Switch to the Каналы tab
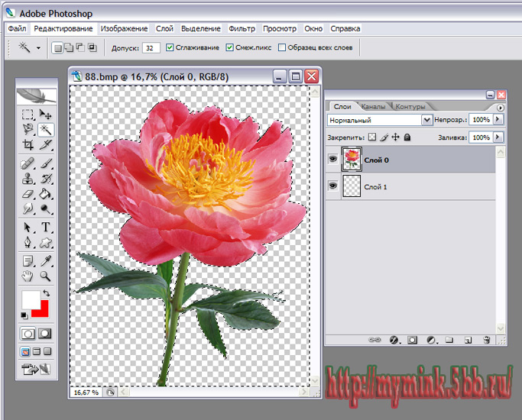This screenshot has height=420, width=522. 373,107
